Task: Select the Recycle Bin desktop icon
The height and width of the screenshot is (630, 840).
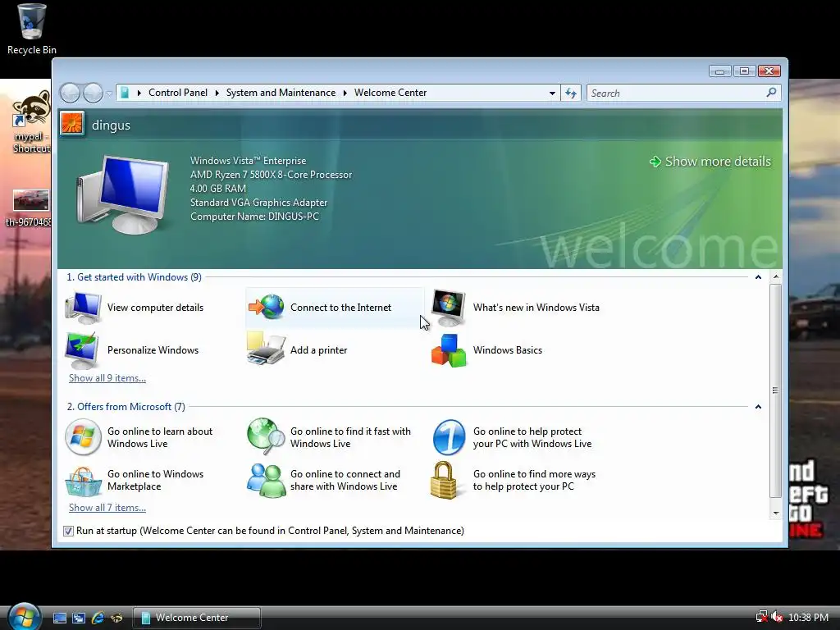Action: pyautogui.click(x=32, y=30)
